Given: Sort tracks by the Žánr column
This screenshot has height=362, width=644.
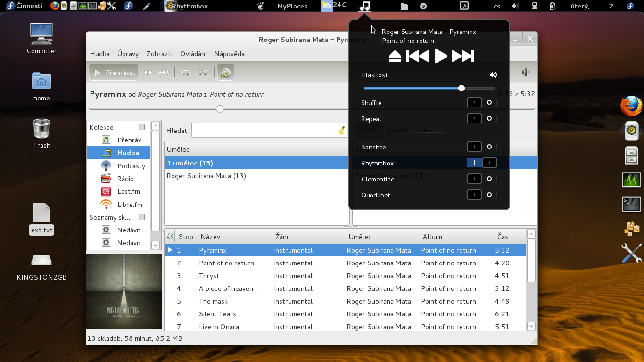Looking at the screenshot, I should [x=308, y=237].
